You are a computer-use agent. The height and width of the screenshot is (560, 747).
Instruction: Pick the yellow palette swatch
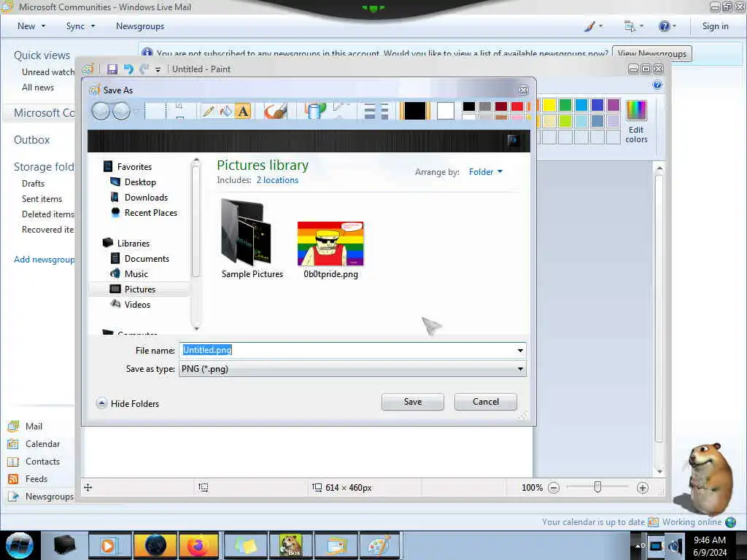pos(549,105)
